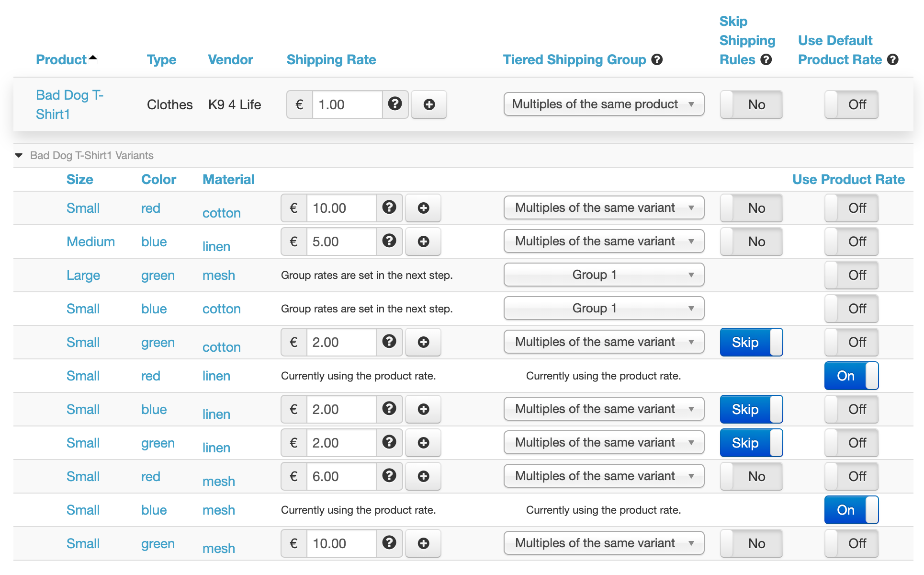
Task: Open tiered group dropdown for Small red cotton
Action: pyautogui.click(x=604, y=208)
